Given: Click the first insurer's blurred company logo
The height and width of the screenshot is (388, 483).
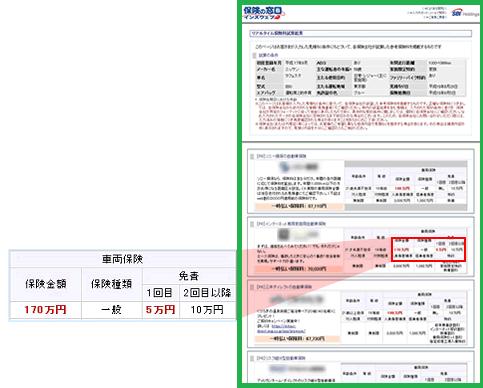Looking at the screenshot, I should click(x=299, y=167).
